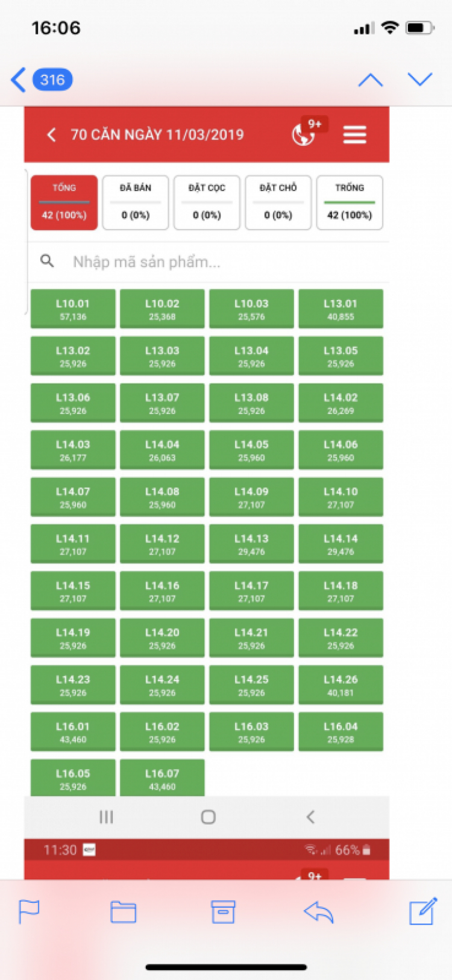Reply using the curved arrow icon
This screenshot has height=980, width=452.
pos(319,912)
